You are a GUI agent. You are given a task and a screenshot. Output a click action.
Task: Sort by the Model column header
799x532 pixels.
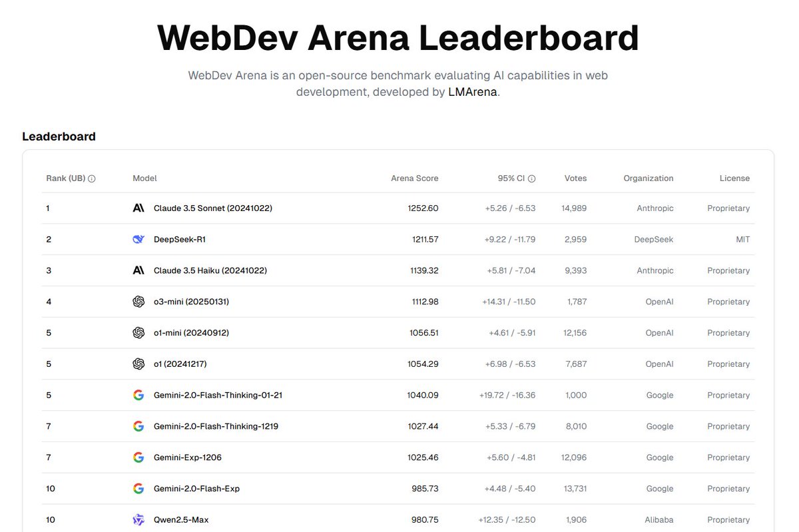[x=144, y=178]
